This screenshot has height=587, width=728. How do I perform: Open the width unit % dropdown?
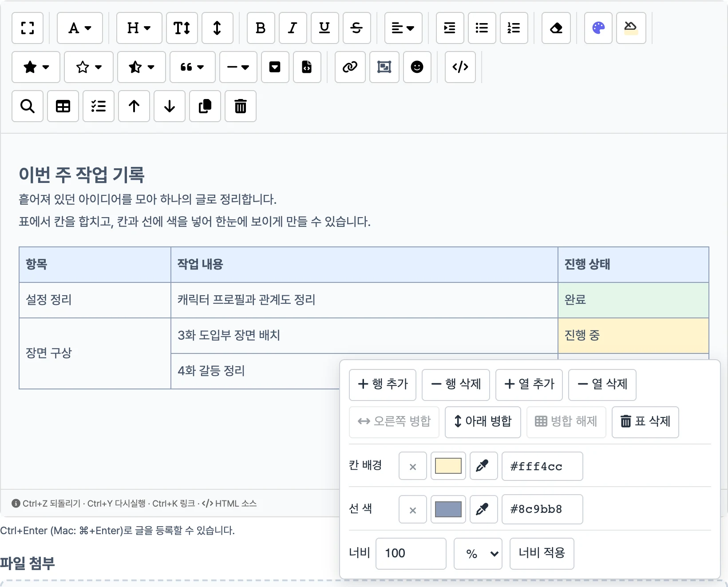tap(478, 554)
